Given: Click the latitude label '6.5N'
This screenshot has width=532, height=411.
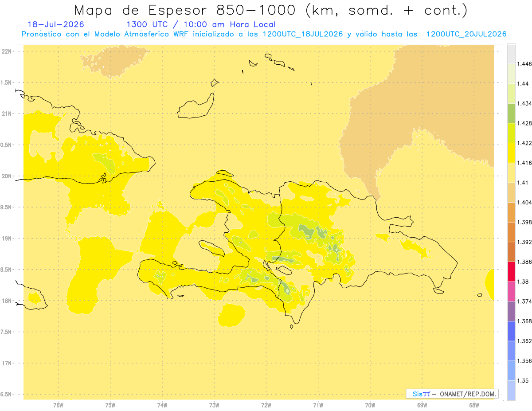Looking at the screenshot, I should coord(6,394).
